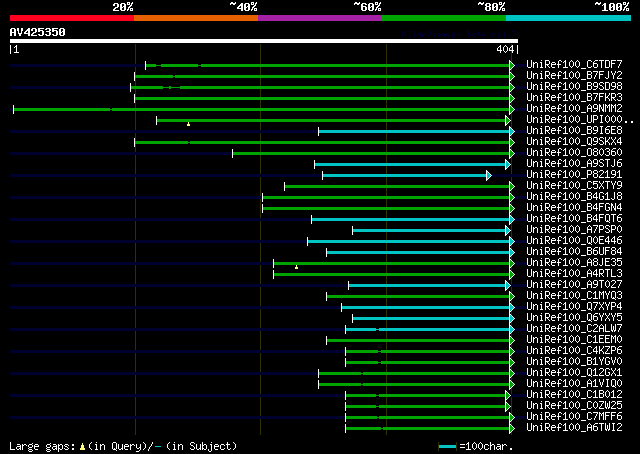
Task: Open hit UniRef100_A9NMM2
Action: (x=574, y=109)
